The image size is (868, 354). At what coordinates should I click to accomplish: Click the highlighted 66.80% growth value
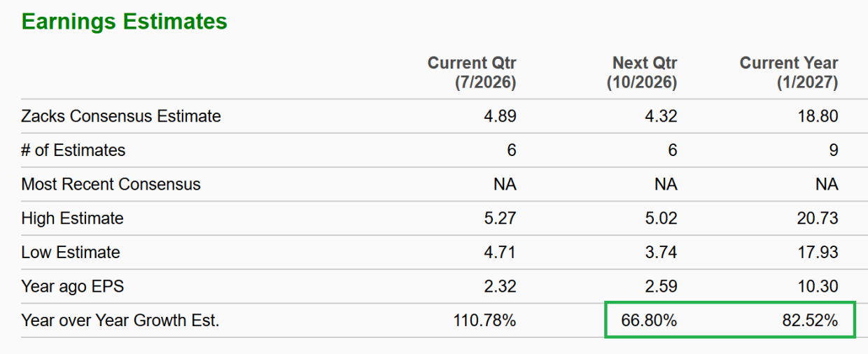point(649,321)
